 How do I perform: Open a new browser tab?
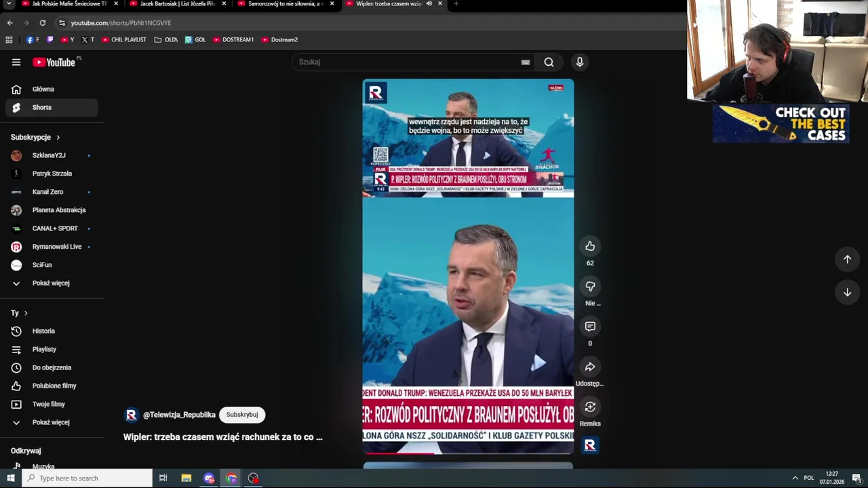[x=456, y=3]
